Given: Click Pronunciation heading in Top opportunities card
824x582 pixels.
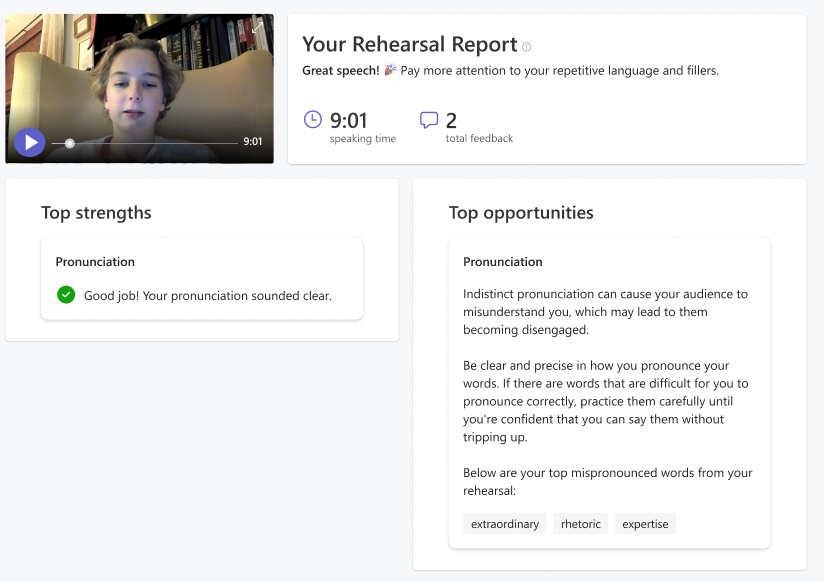Looking at the screenshot, I should pyautogui.click(x=502, y=262).
